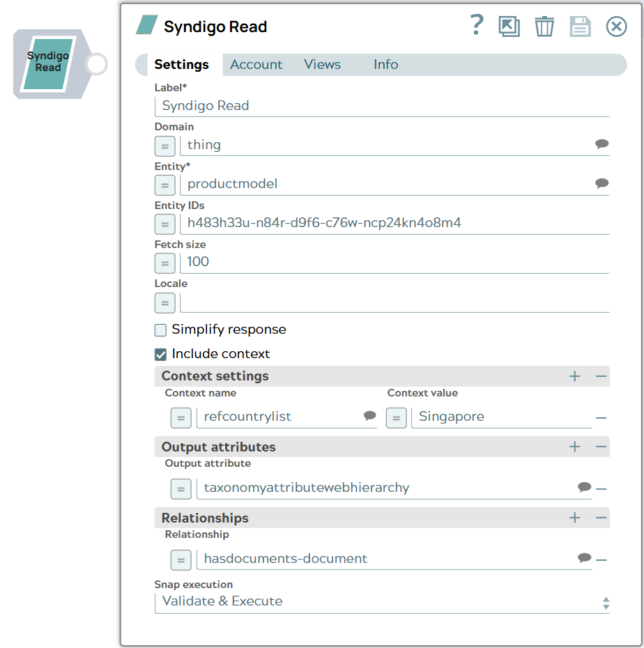This screenshot has height=648, width=644.
Task: Add a new Context setting with the plus icon
Action: click(574, 376)
